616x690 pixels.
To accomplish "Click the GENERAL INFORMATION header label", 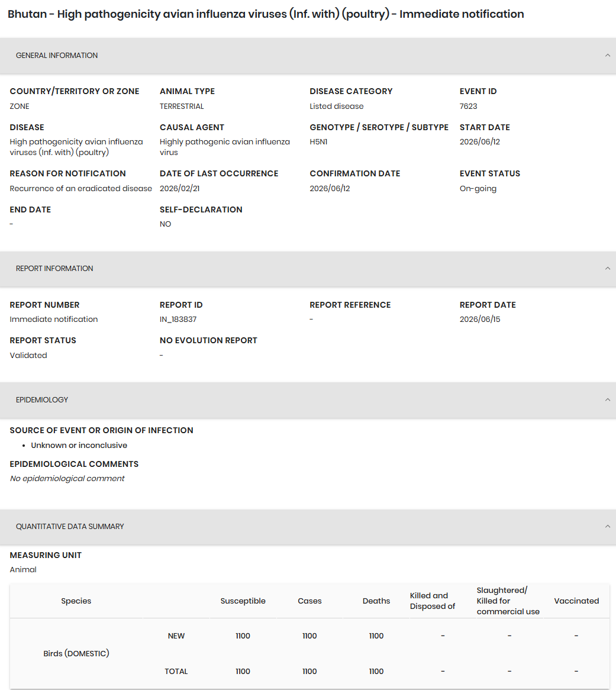I will coord(57,56).
